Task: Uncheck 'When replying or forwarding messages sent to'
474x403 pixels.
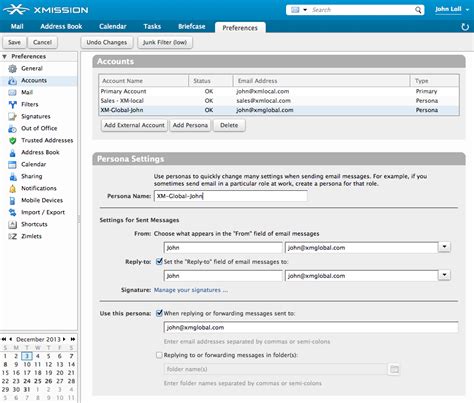Action: [x=159, y=313]
